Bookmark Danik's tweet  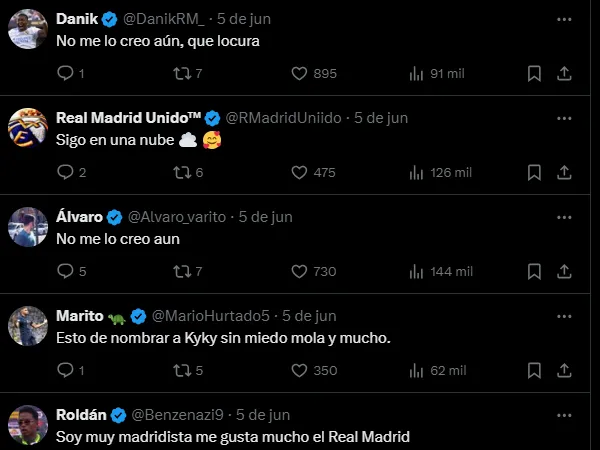click(534, 73)
